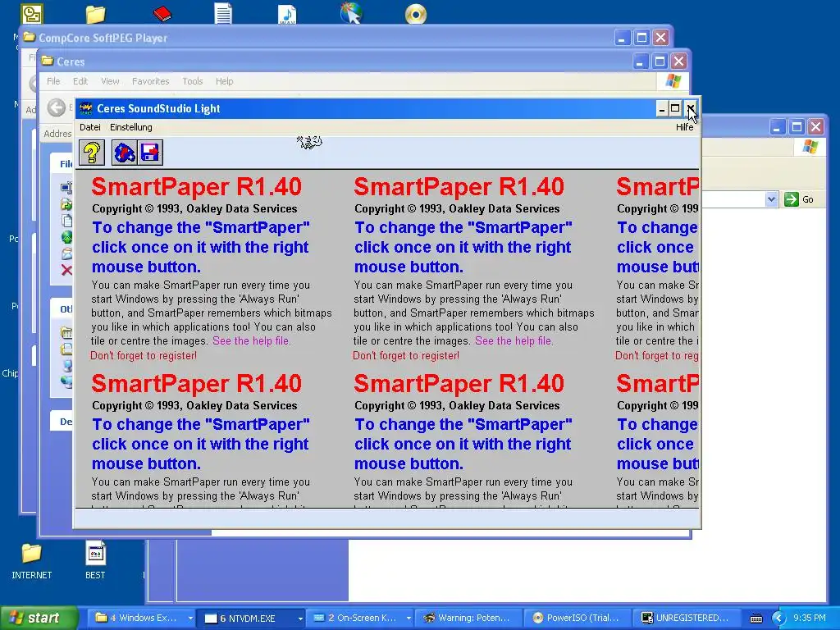The image size is (840, 630).
Task: Open the On-Screen Keyboard taskbar group
Action: (360, 619)
